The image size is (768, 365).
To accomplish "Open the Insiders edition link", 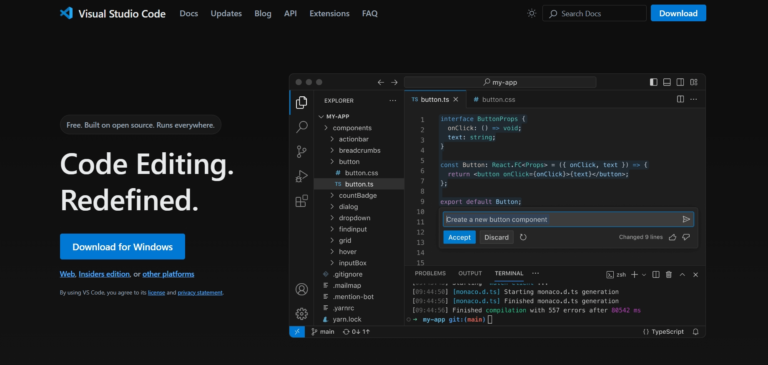I will [x=104, y=274].
